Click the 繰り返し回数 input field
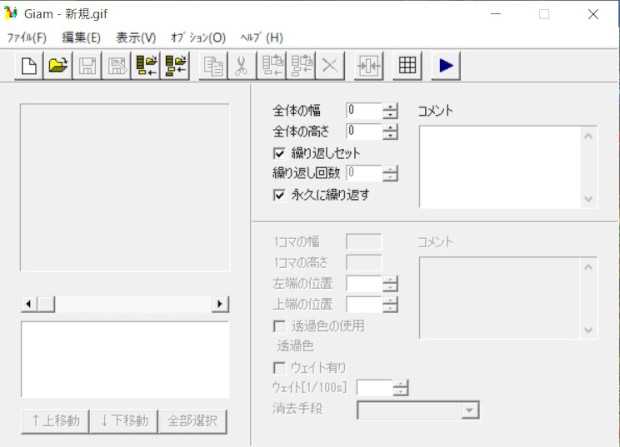 coord(364,173)
